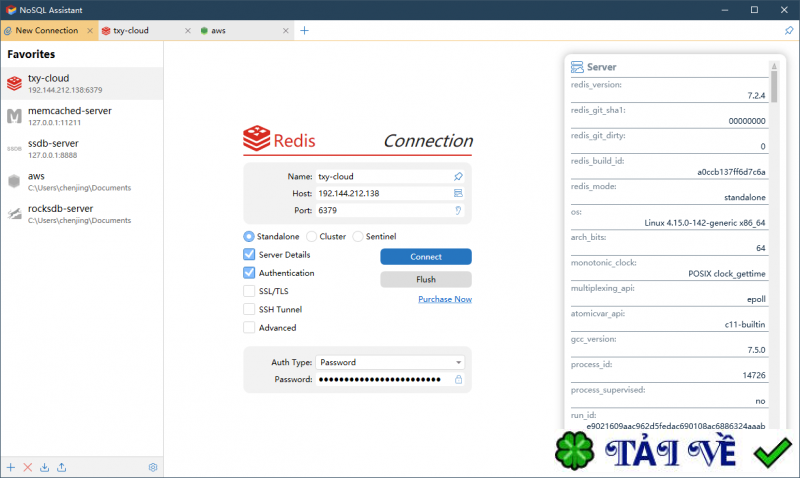Enable the SSL/TLS checkbox
The width and height of the screenshot is (800, 478).
(x=249, y=291)
